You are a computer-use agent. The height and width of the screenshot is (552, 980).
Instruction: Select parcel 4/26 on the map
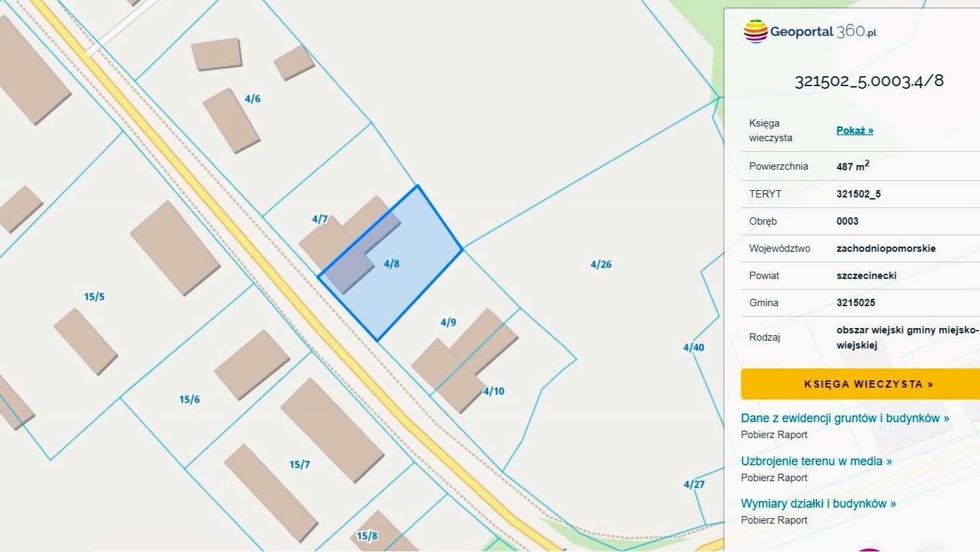pos(601,264)
